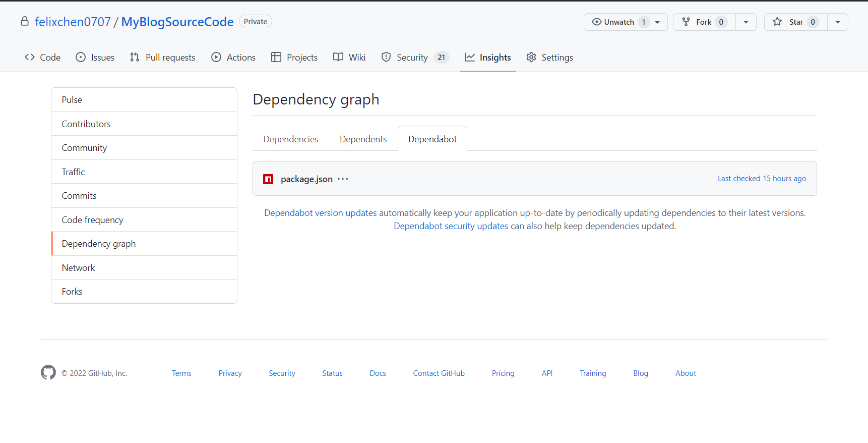
Task: Open the Code repository tab
Action: pos(42,58)
